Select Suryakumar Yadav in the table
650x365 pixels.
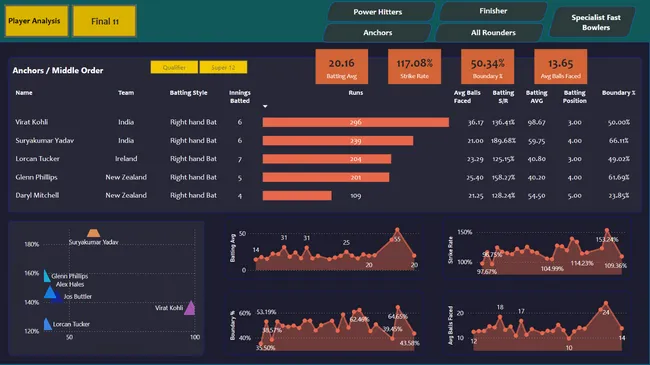coord(44,141)
